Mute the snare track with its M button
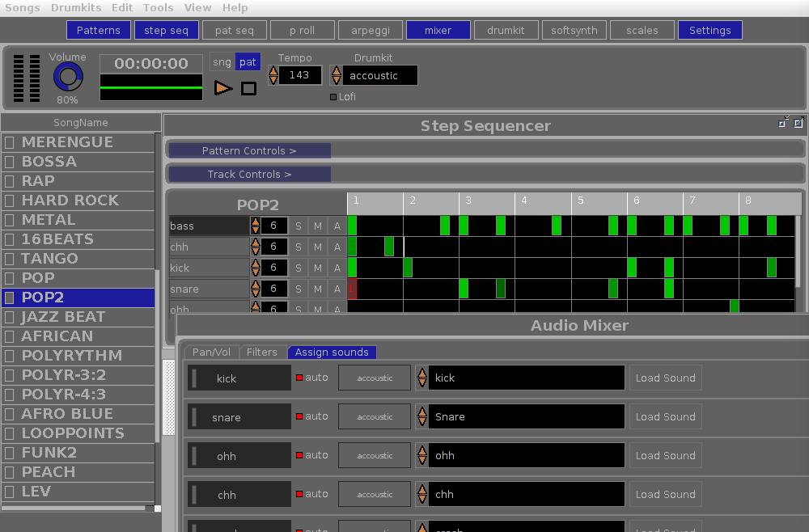 click(x=317, y=289)
